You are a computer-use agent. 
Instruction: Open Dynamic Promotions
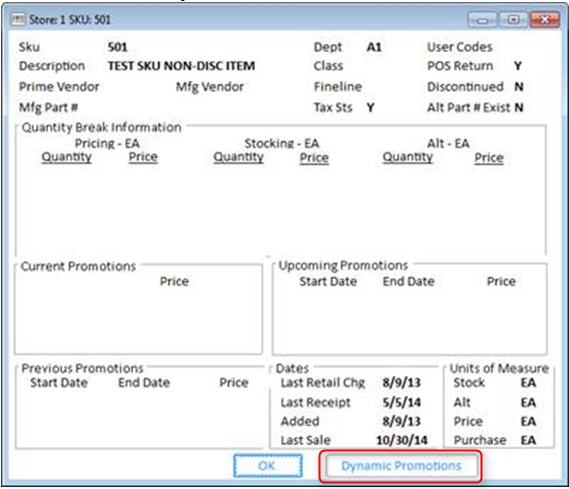click(x=401, y=465)
